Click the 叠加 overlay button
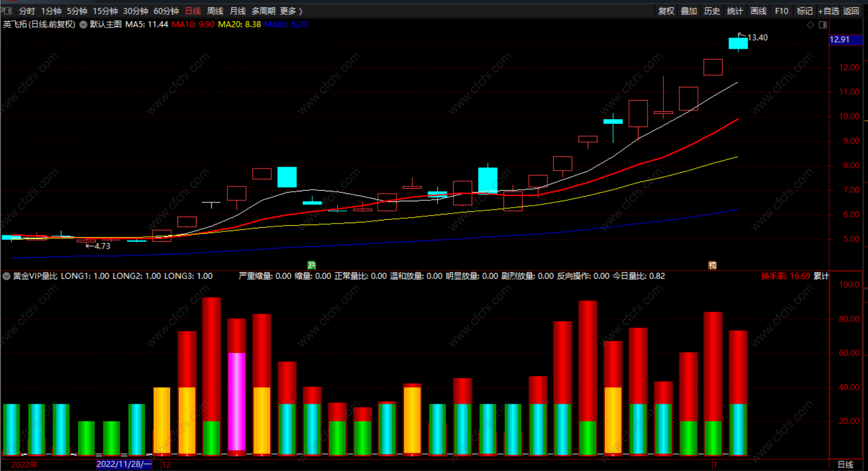Viewport: 868px width, 471px height. [688, 11]
